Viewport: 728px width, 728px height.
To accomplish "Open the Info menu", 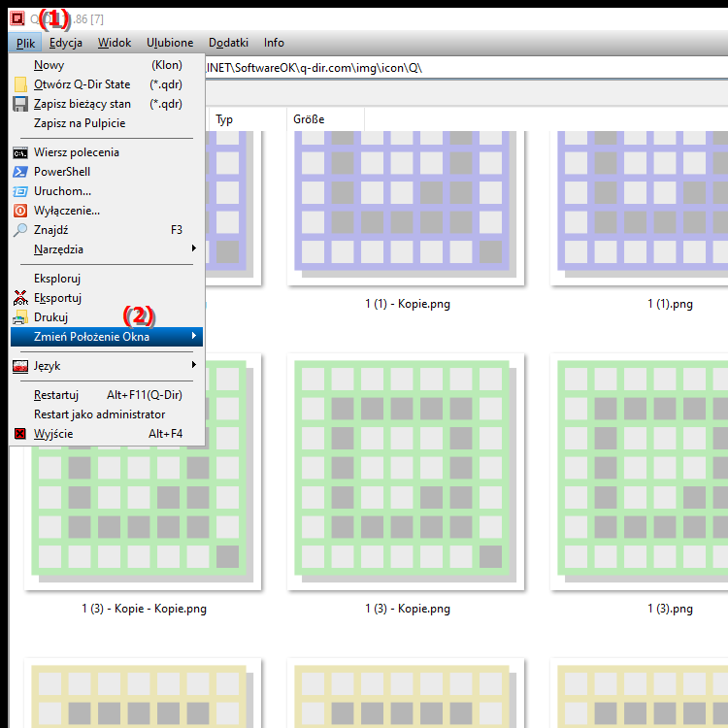I will (274, 43).
